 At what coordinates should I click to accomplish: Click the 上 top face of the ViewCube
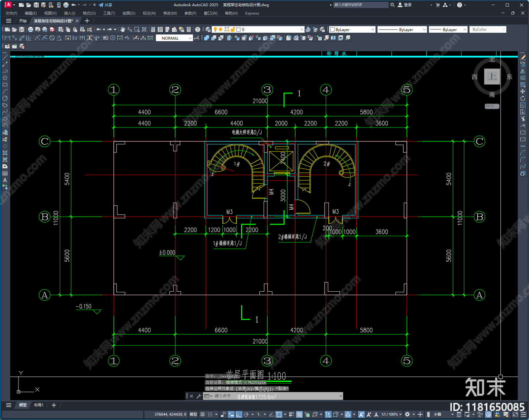coord(492,77)
